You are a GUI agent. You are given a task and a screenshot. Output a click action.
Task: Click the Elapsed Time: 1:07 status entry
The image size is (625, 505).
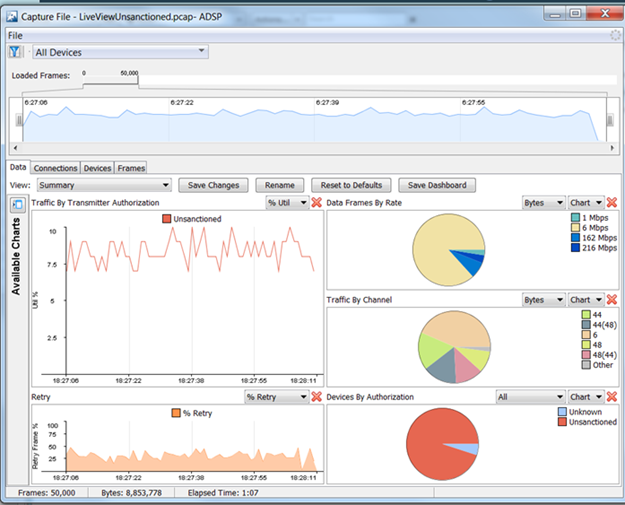(223, 493)
